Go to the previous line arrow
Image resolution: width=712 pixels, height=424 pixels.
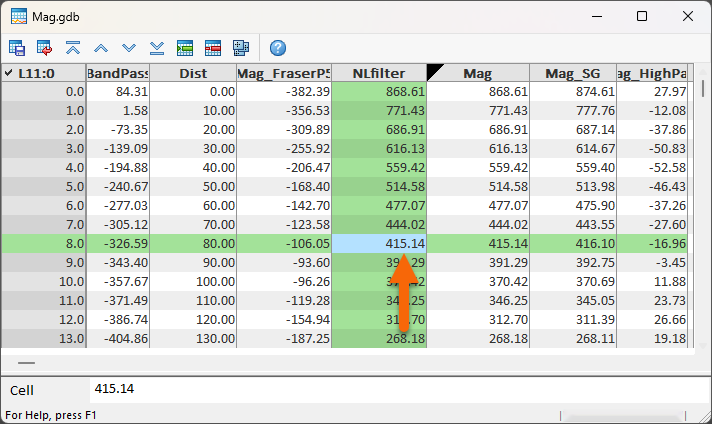[x=101, y=47]
